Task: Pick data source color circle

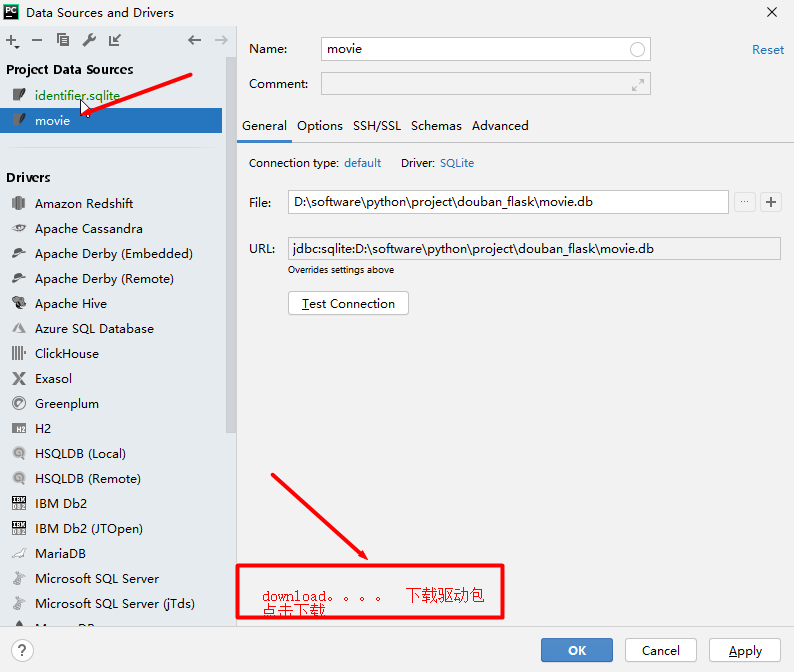Action: coord(637,50)
